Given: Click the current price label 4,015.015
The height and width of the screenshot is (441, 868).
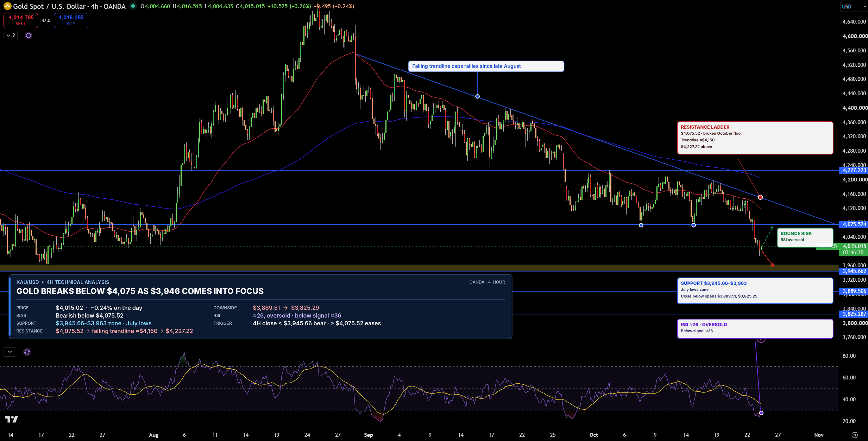Looking at the screenshot, I should click(x=854, y=246).
